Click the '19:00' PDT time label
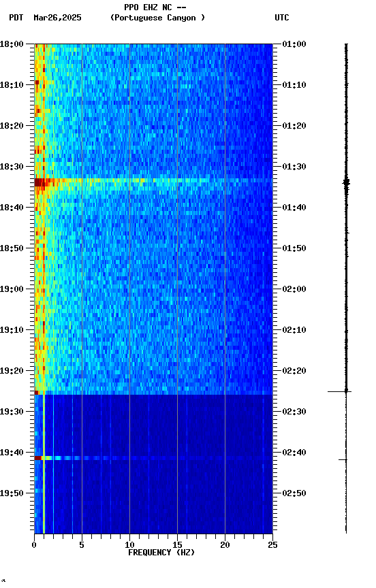 click(x=12, y=289)
